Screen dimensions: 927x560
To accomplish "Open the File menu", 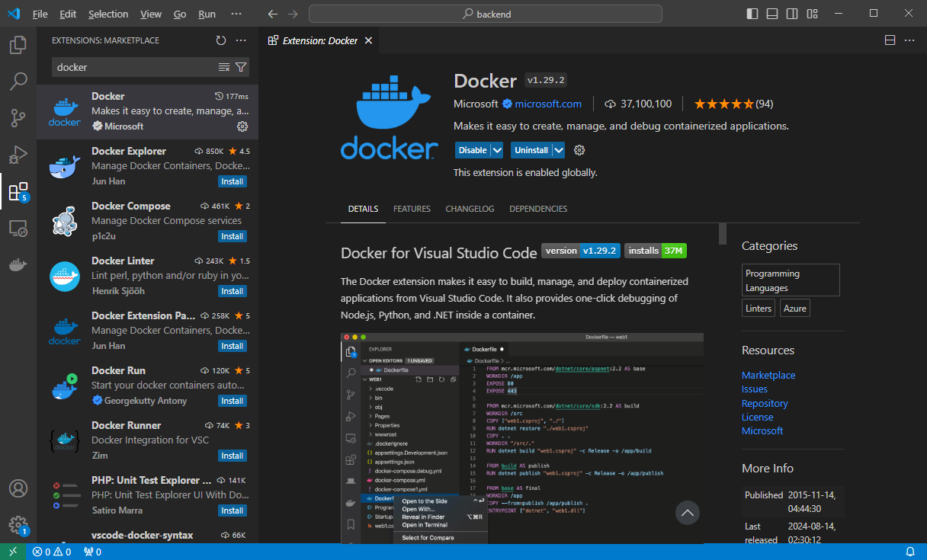I will [x=40, y=14].
